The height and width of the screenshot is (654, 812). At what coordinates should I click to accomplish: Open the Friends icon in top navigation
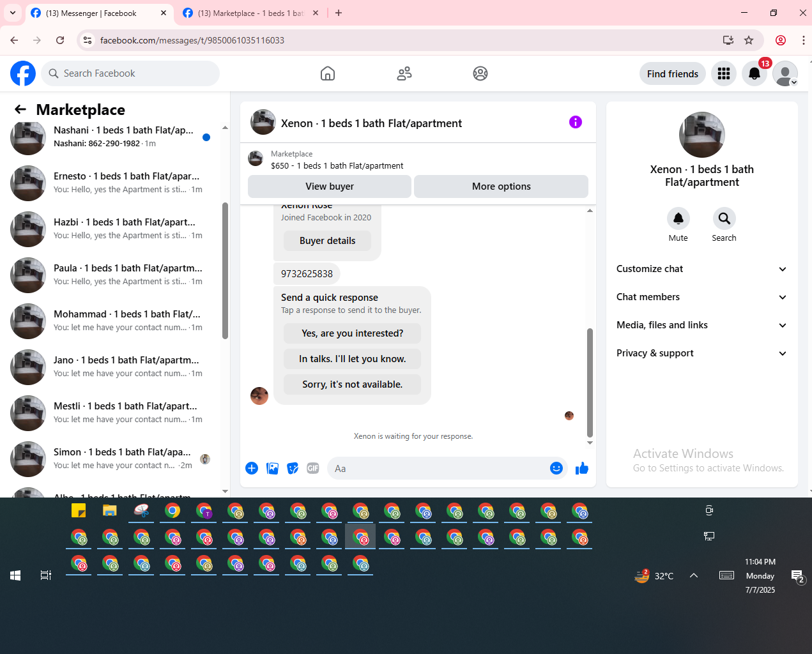tap(404, 73)
